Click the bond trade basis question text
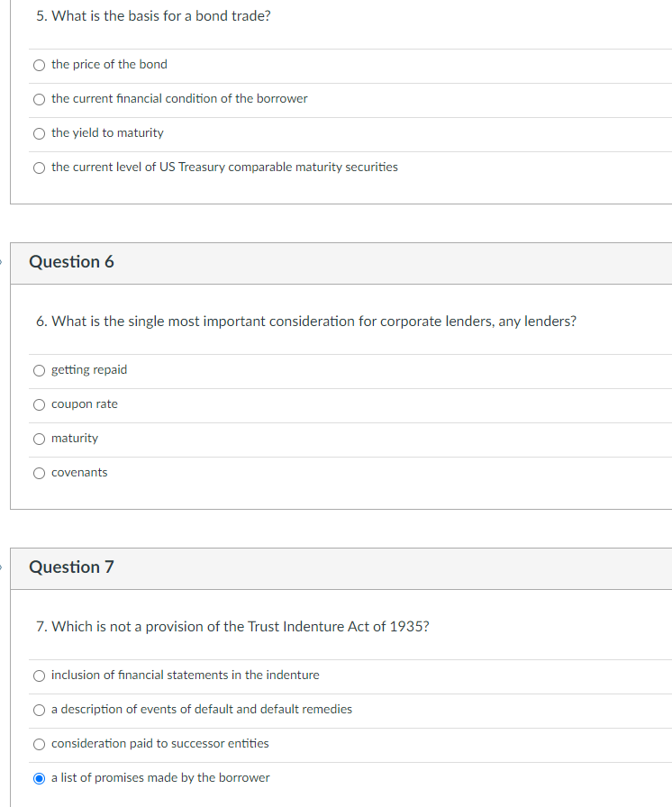The image size is (672, 807). coord(153,16)
